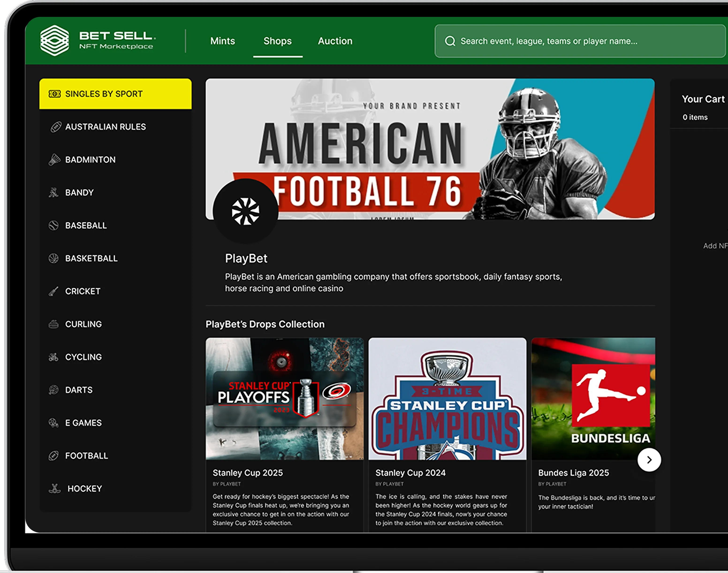
Task: Click the Stanley Cup 2024 title
Action: (410, 473)
